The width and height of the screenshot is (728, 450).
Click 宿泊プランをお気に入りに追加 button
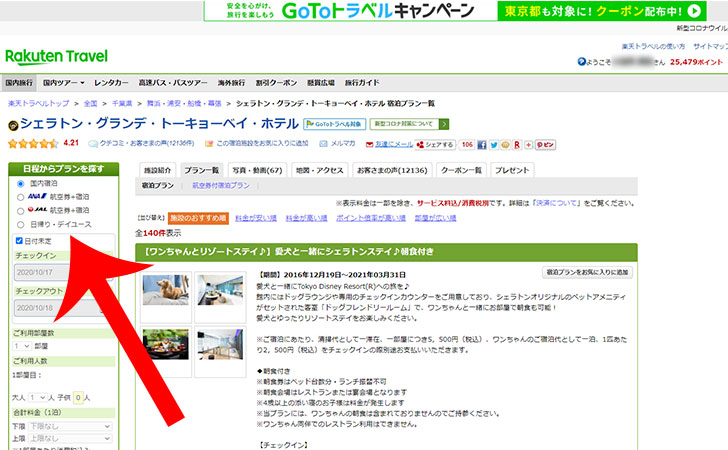tap(587, 272)
